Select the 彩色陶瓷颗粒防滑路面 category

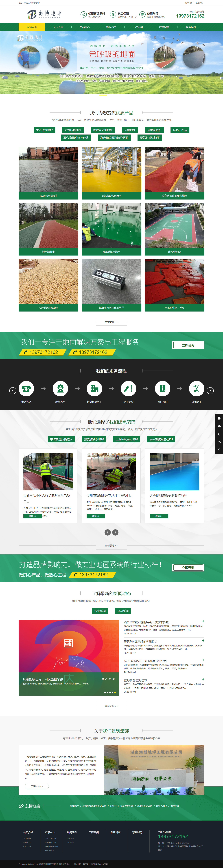114,137
